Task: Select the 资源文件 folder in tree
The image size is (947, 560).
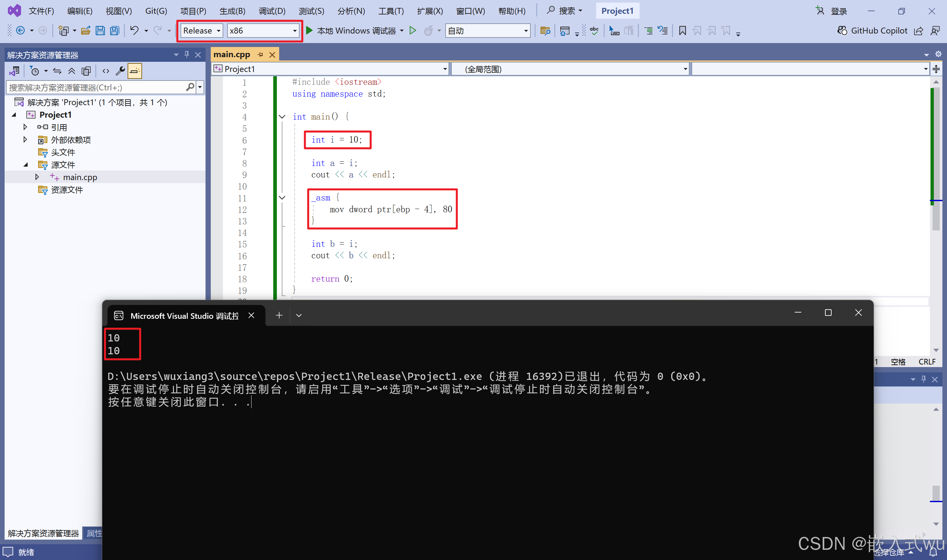Action: pyautogui.click(x=66, y=189)
